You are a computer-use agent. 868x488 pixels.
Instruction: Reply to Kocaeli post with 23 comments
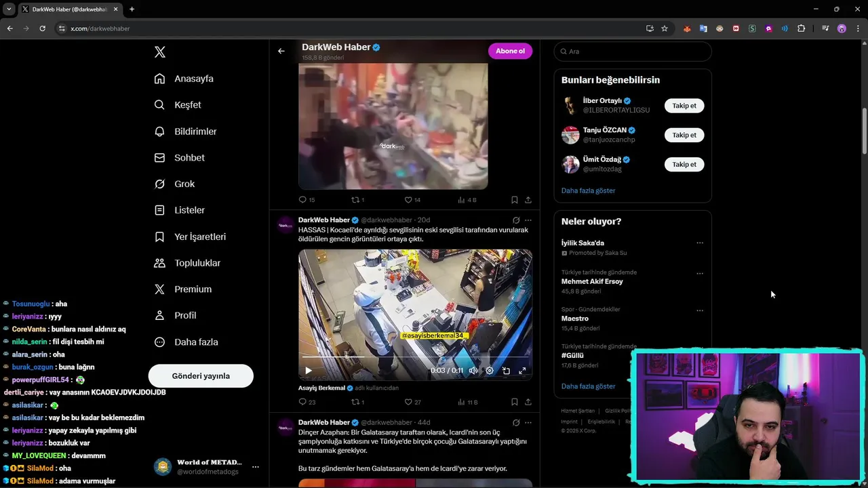coord(307,402)
